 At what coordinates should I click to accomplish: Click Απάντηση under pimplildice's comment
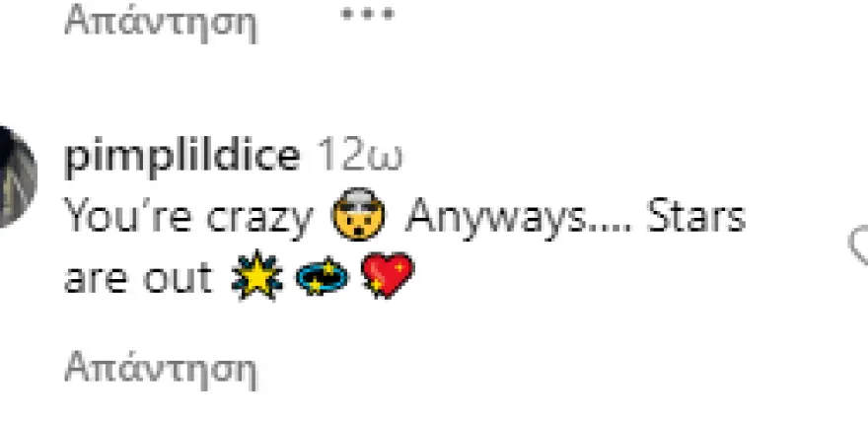(161, 367)
